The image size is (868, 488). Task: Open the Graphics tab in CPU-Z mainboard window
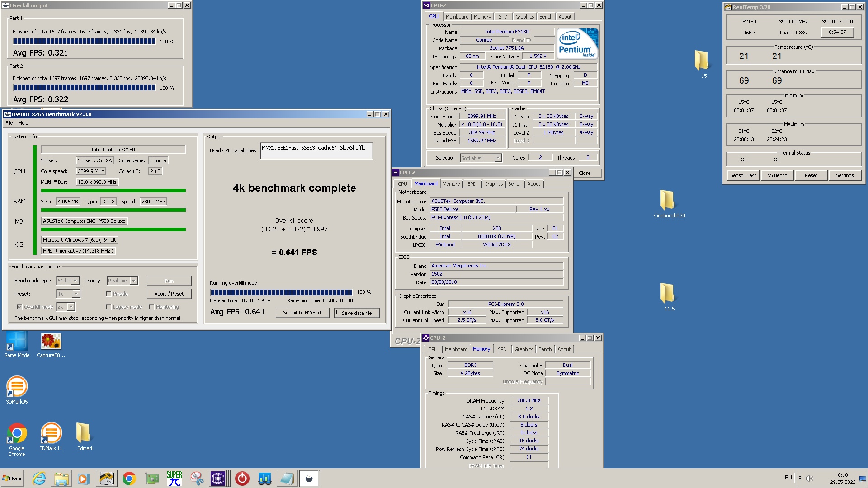(493, 184)
